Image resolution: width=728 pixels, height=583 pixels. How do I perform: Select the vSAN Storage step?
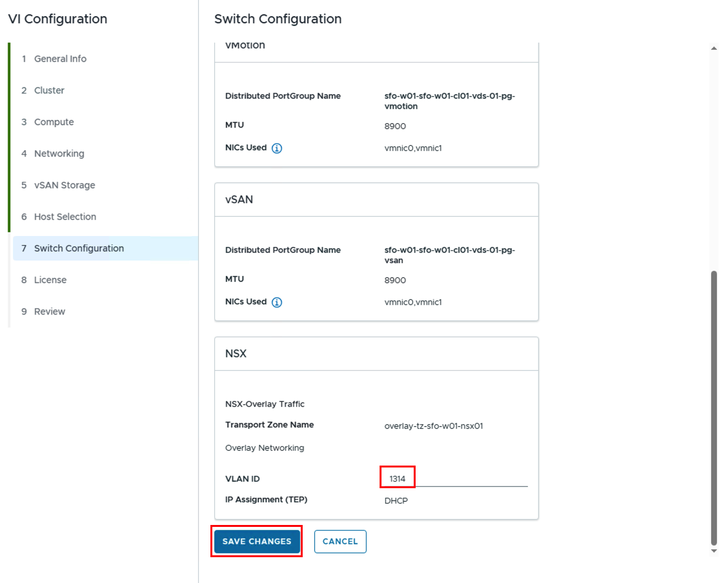coord(65,185)
